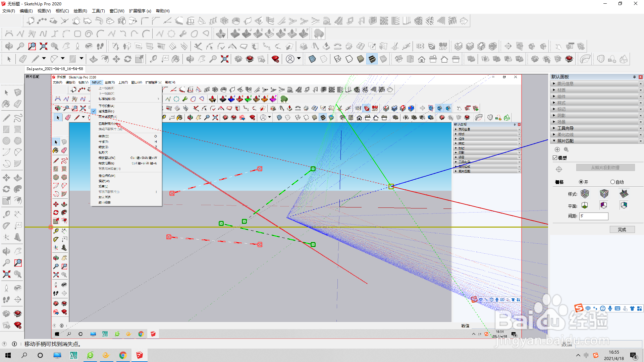Select the Circle tool in left toolbar
Screen dimensions: 644x362
[x=6, y=141]
